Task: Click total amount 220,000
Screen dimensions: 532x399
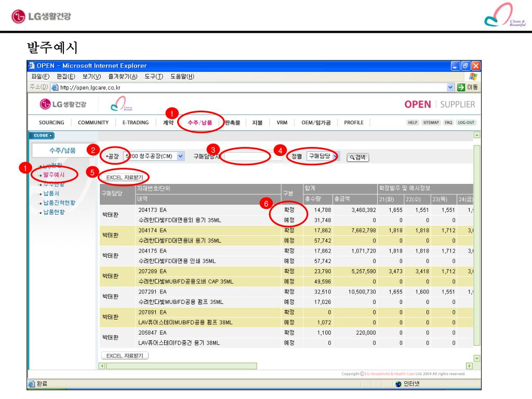Action: click(366, 332)
